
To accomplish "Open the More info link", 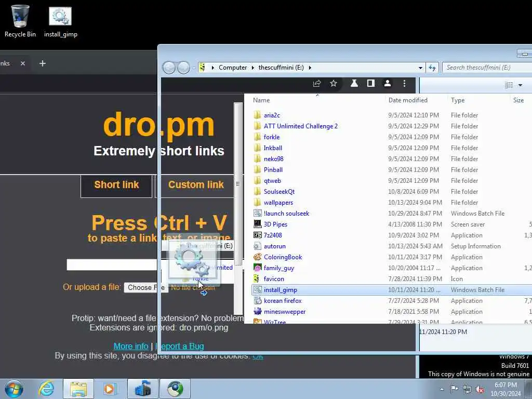I will tap(131, 346).
